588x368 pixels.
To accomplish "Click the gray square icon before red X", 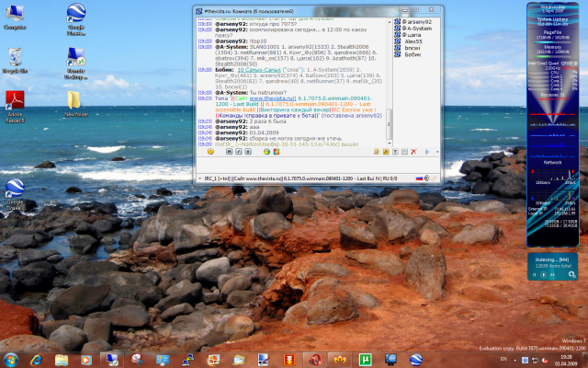I will [404, 152].
